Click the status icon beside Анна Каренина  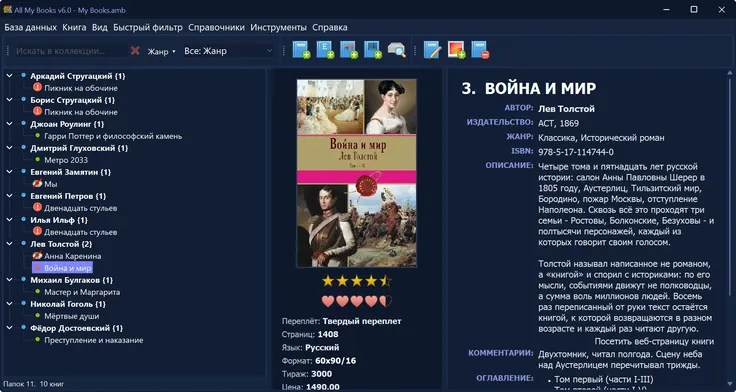tap(38, 255)
